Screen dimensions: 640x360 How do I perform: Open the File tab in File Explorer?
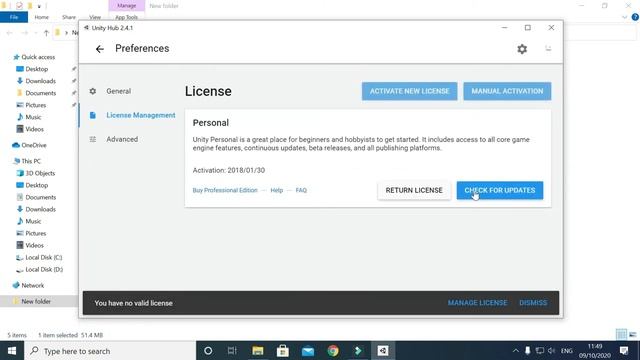pyautogui.click(x=14, y=17)
